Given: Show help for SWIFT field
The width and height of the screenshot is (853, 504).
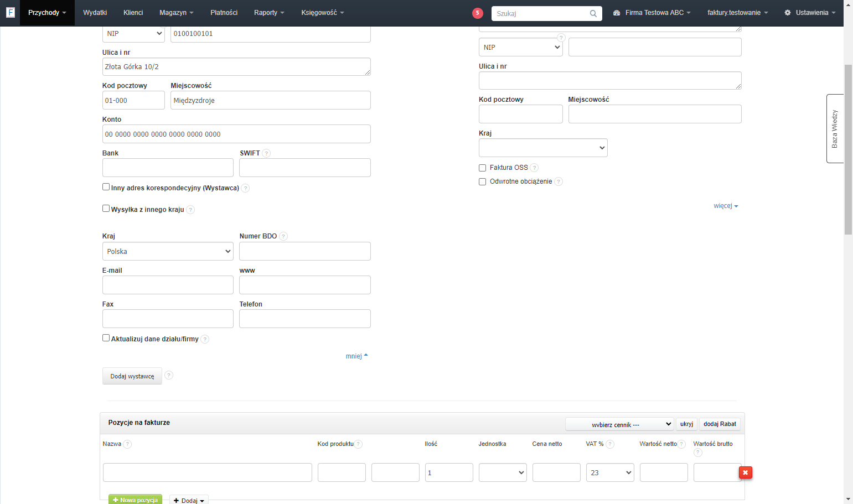Looking at the screenshot, I should click(x=267, y=153).
